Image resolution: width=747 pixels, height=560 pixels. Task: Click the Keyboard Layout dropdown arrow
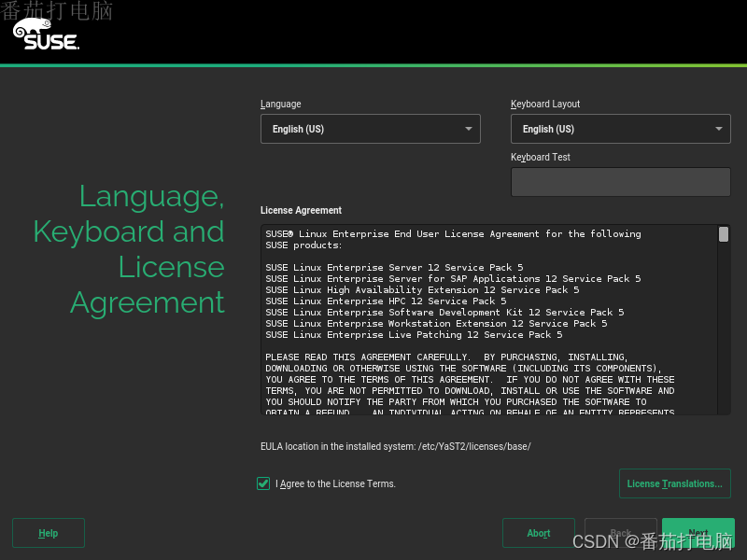[x=718, y=129]
